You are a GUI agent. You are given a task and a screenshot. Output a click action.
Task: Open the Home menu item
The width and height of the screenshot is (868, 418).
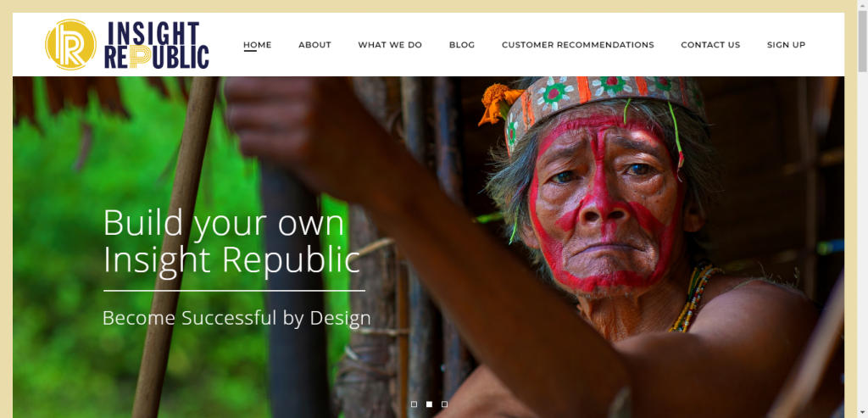258,45
